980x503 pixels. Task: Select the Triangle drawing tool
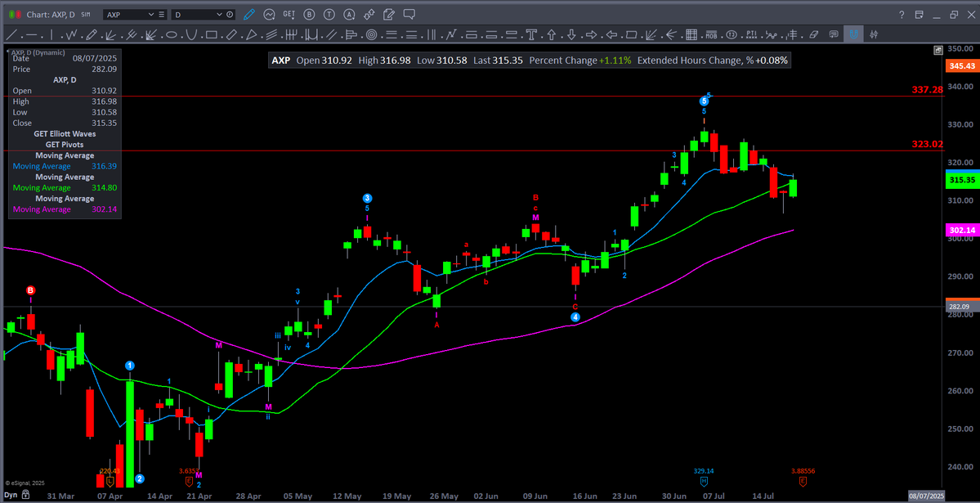[251, 35]
